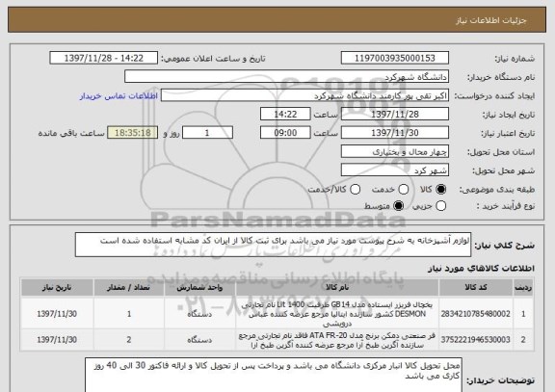Click product code 2834210785480002

coord(476,314)
